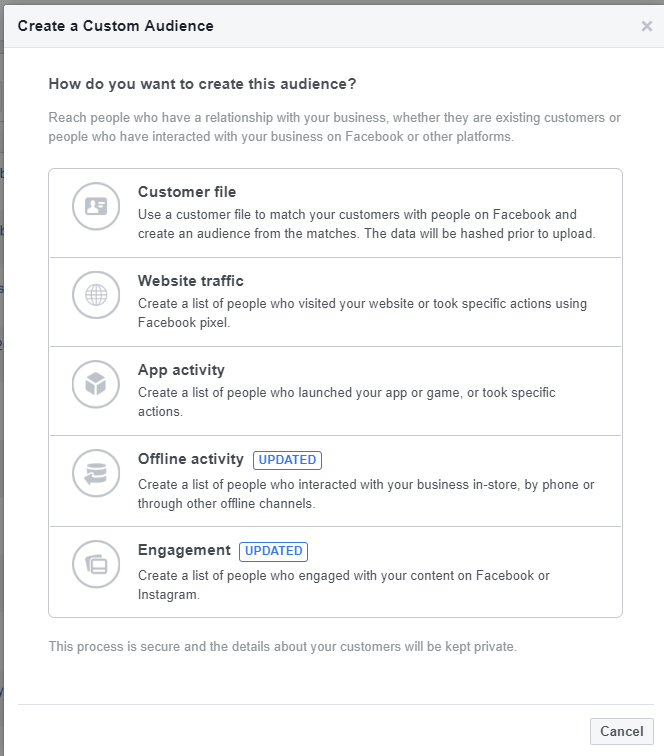Click the Website traffic globe icon

(x=96, y=295)
